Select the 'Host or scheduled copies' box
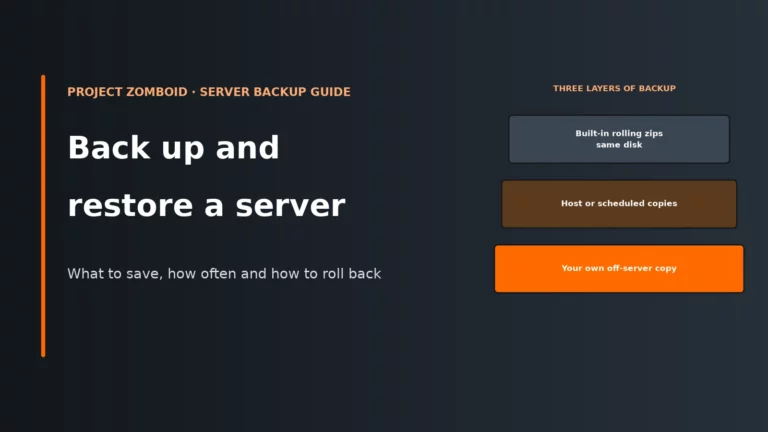This screenshot has width=768, height=432. 619,204
